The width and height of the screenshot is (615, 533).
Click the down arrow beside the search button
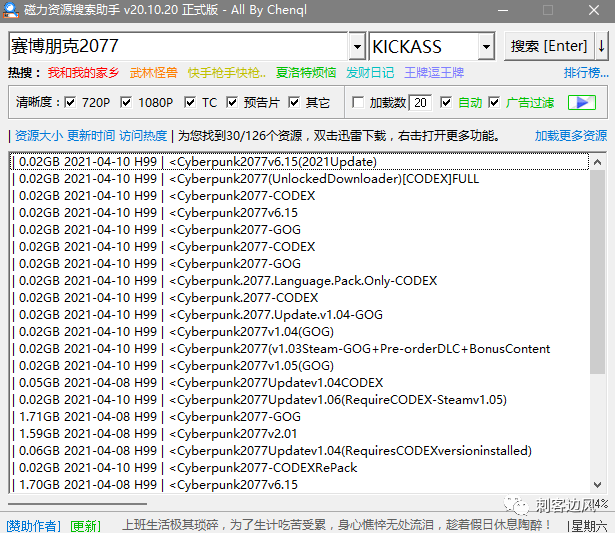602,46
